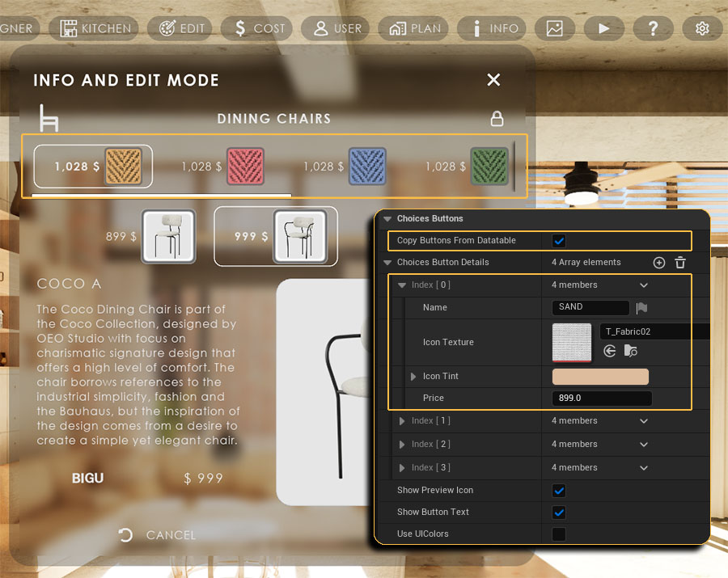Click the image gallery icon in top bar

click(x=554, y=28)
